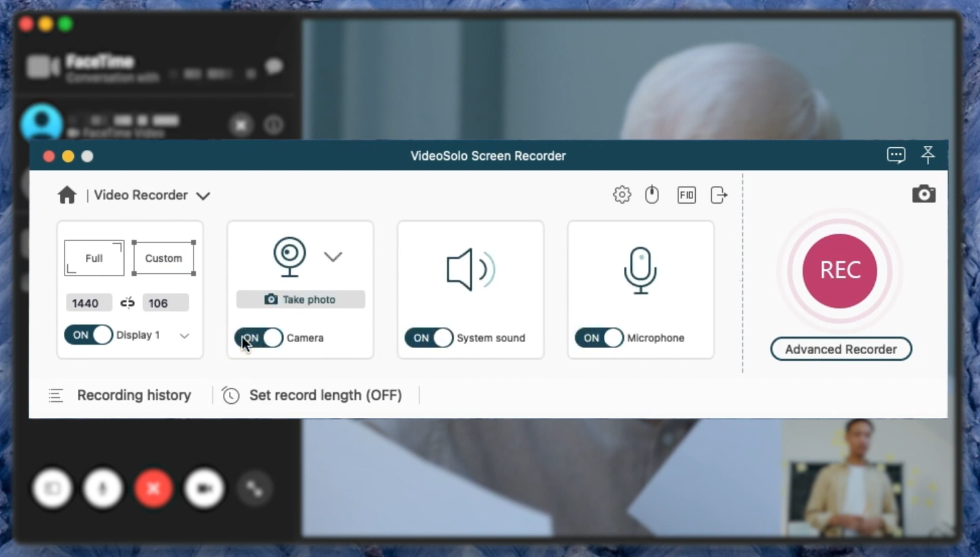Expand FaceTime call to fullscreen button
Screen dimensions: 980x557
pyautogui.click(x=255, y=488)
